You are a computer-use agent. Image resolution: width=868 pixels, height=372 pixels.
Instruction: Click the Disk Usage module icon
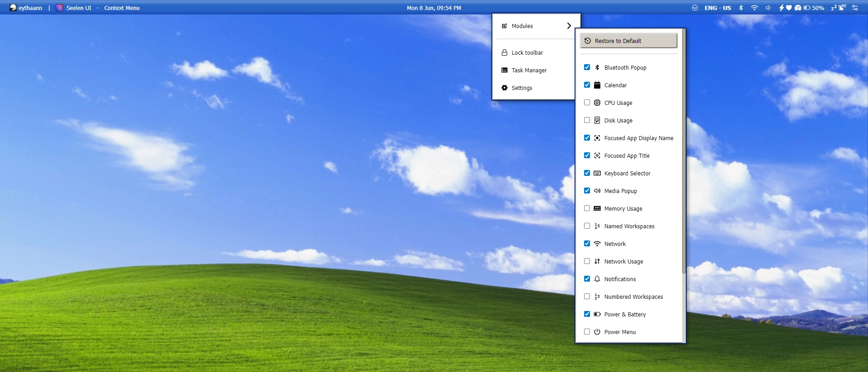(x=597, y=120)
